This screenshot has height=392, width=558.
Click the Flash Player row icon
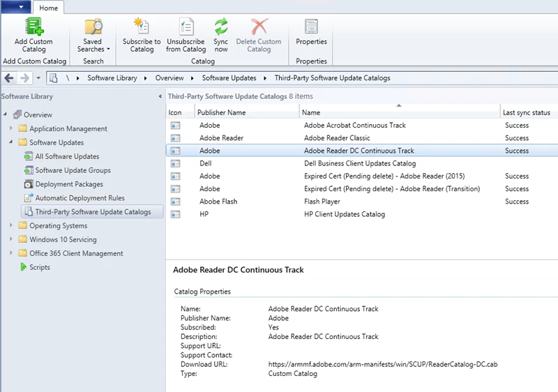[x=176, y=202]
